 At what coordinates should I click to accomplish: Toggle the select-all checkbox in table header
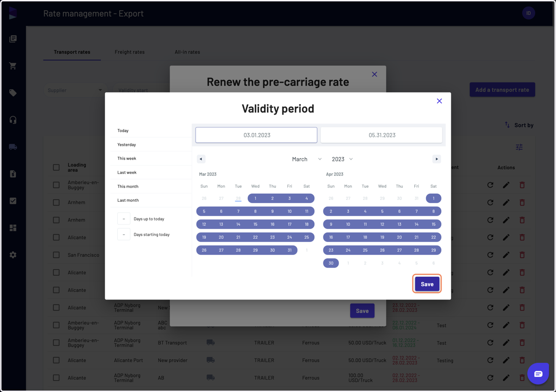(x=56, y=167)
